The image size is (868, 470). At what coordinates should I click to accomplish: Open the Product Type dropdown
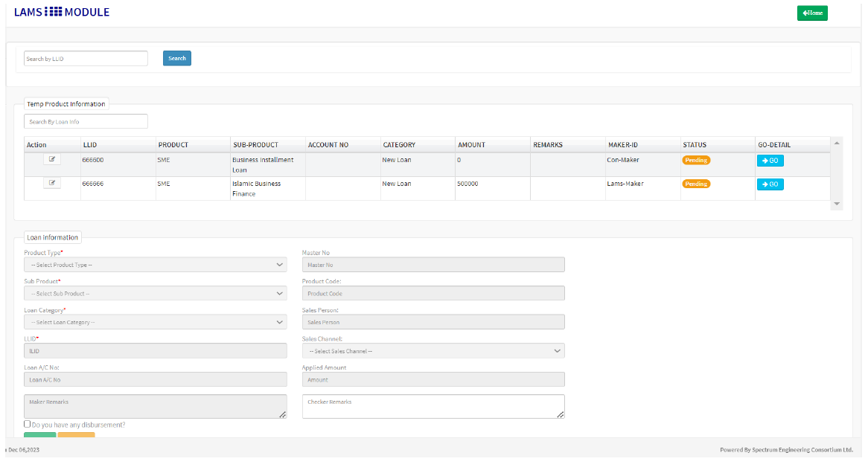tap(155, 265)
